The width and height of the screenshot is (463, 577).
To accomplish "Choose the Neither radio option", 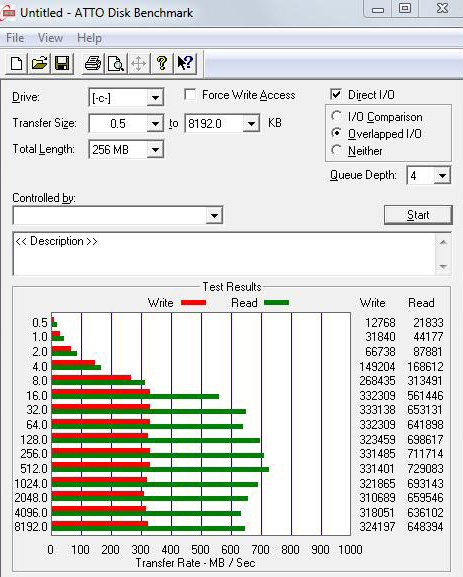I will click(336, 150).
